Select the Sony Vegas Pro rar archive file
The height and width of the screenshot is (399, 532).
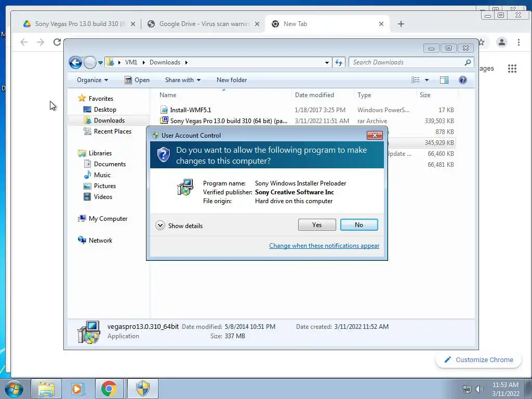[229, 121]
